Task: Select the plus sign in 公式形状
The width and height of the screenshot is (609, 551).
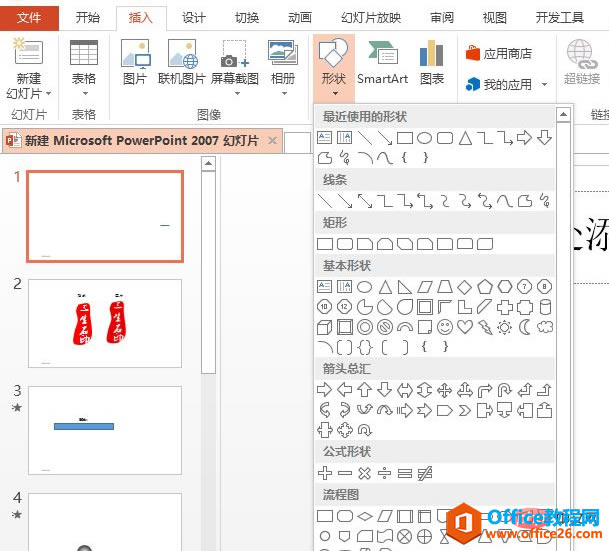Action: (x=325, y=473)
